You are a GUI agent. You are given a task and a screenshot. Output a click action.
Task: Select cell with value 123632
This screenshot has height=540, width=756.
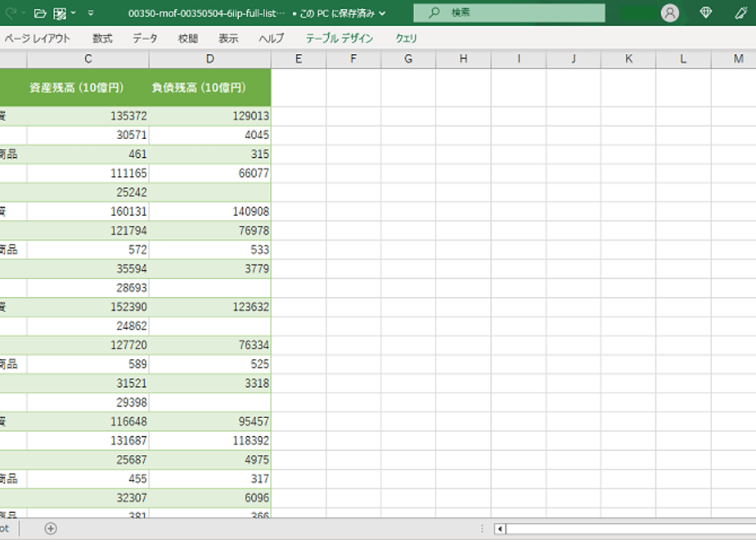[x=209, y=307]
